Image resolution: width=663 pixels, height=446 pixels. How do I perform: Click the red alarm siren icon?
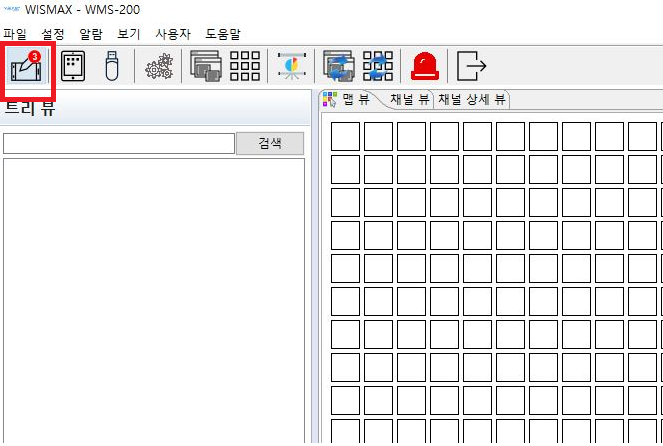click(x=425, y=66)
